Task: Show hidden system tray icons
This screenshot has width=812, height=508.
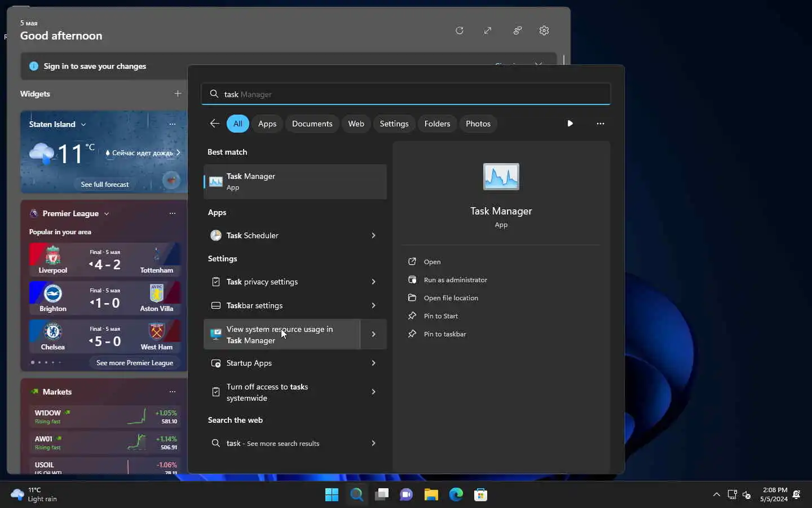Action: coord(716,494)
